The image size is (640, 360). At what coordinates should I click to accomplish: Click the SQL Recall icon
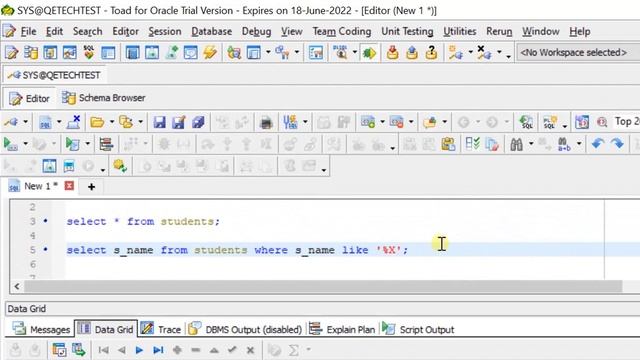526,122
